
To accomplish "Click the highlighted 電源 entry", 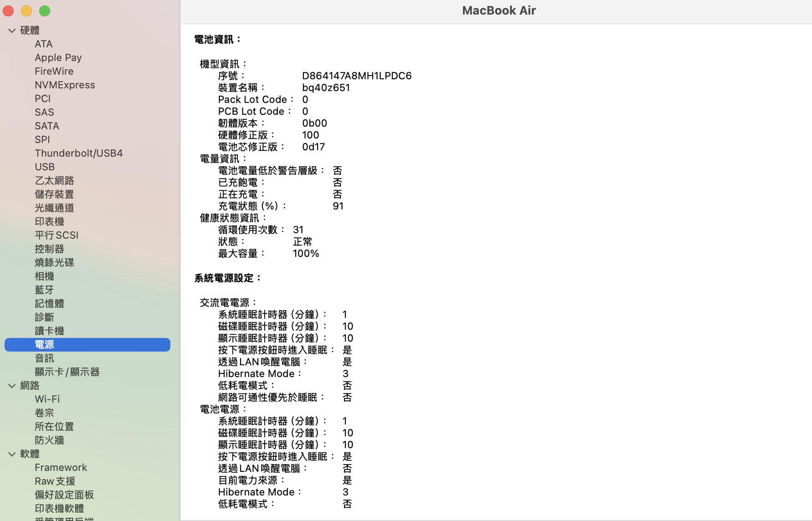I will coord(87,345).
